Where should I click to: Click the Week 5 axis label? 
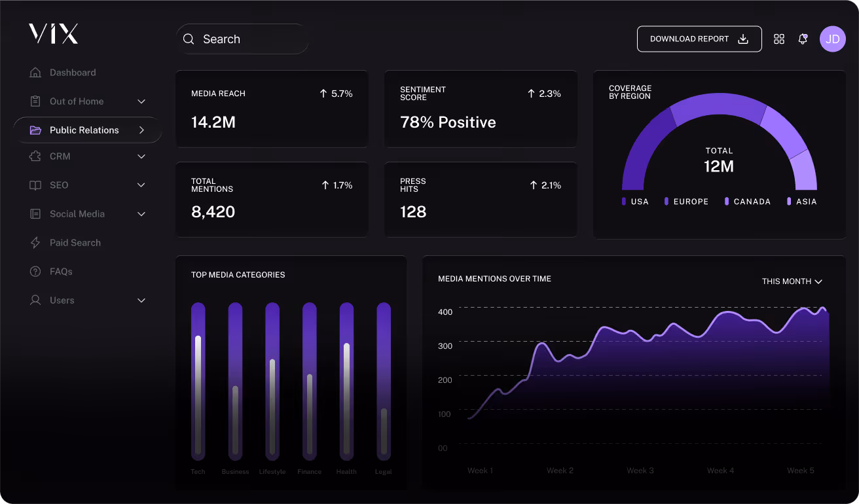[801, 471]
